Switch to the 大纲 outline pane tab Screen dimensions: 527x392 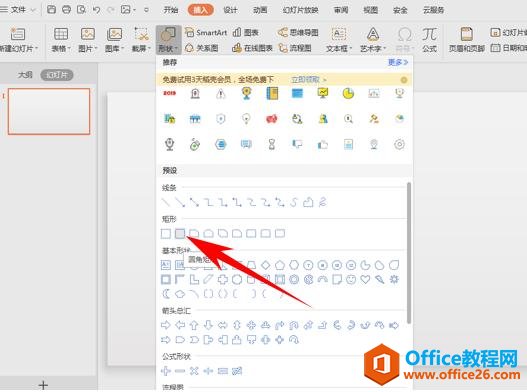click(25, 75)
